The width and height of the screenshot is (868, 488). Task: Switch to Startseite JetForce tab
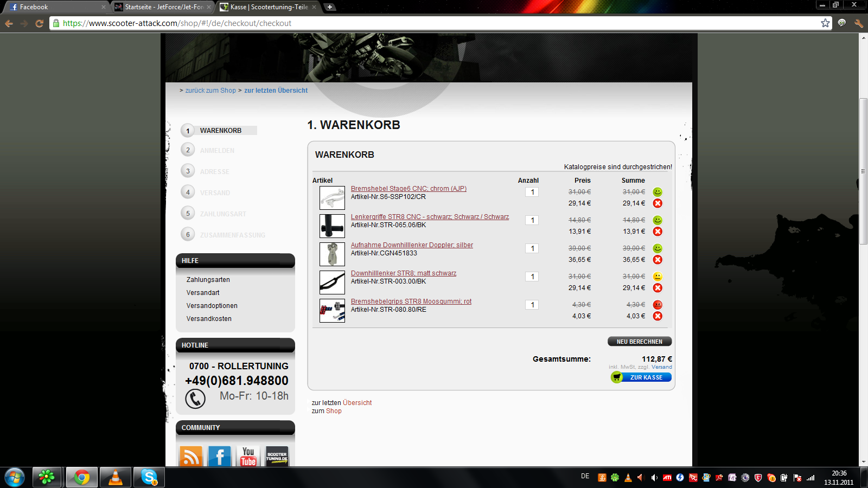(163, 7)
